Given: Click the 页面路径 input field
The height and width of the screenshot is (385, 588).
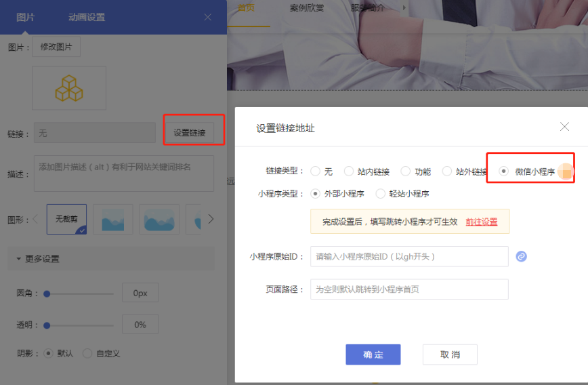Looking at the screenshot, I should [x=409, y=289].
